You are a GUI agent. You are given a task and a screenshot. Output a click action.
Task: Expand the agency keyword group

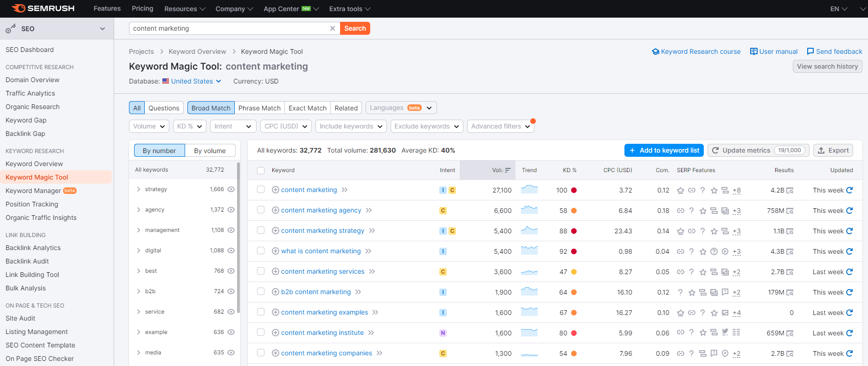click(138, 210)
